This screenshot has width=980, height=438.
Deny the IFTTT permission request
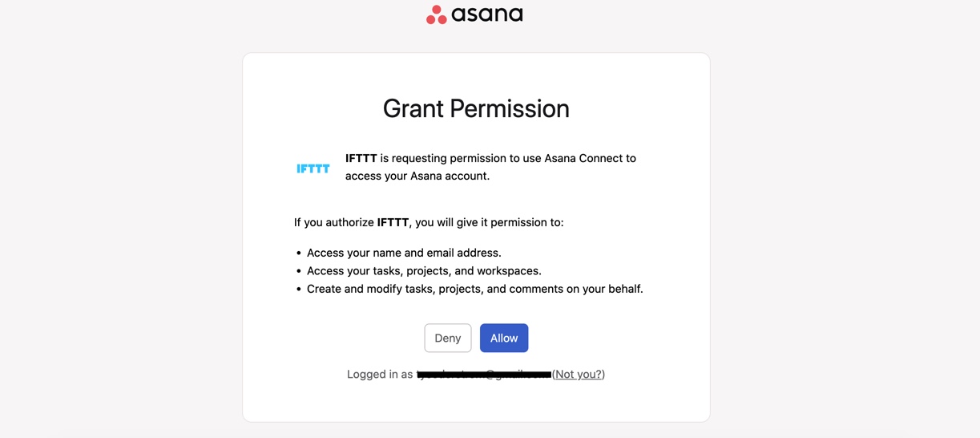[448, 338]
